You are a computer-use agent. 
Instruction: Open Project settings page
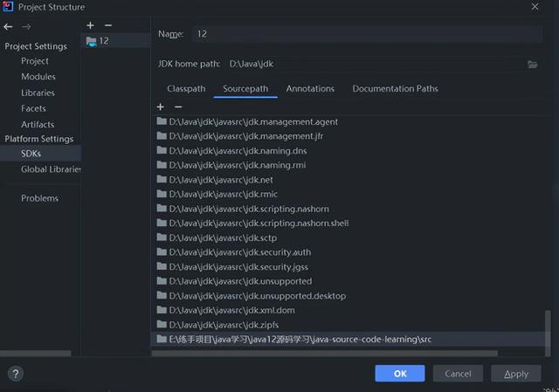pos(35,61)
